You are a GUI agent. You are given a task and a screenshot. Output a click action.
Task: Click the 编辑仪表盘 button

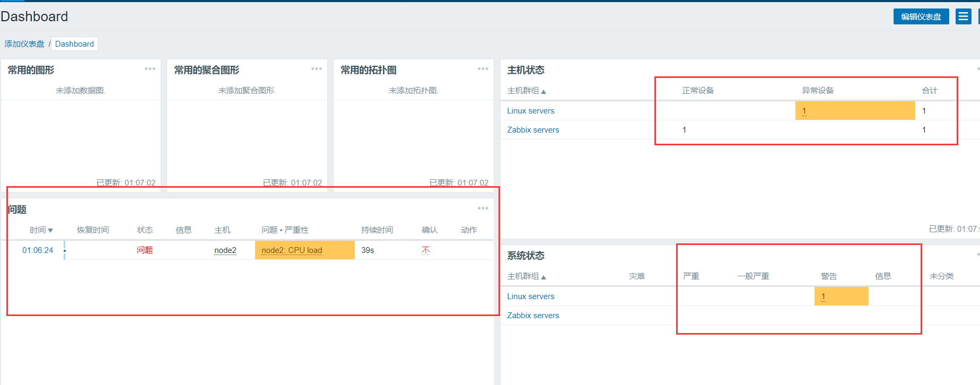click(x=921, y=16)
